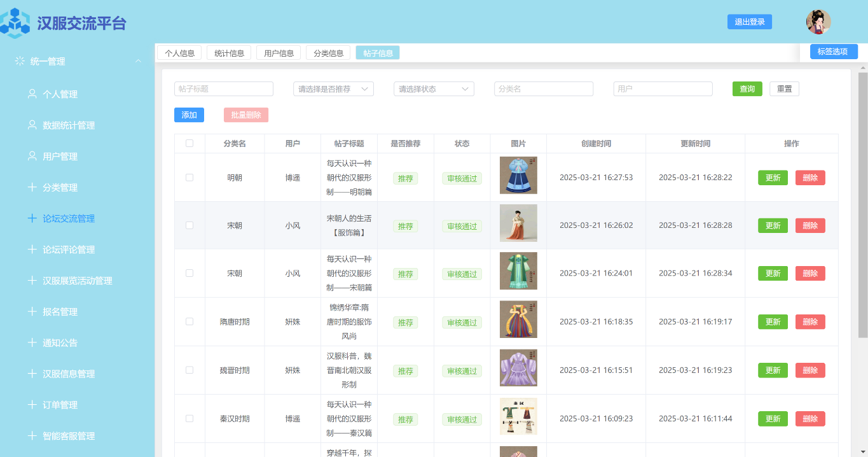Switch to the 统计信息 tab
868x457 pixels.
[x=229, y=53]
